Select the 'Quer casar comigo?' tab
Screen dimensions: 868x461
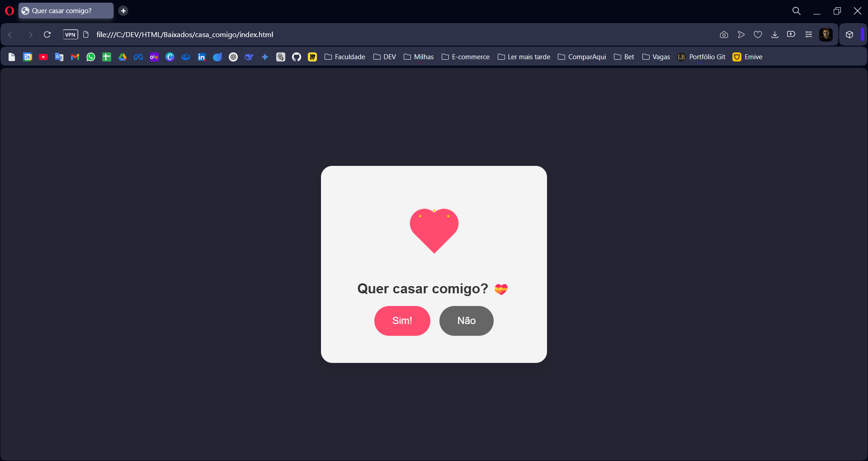pos(66,11)
